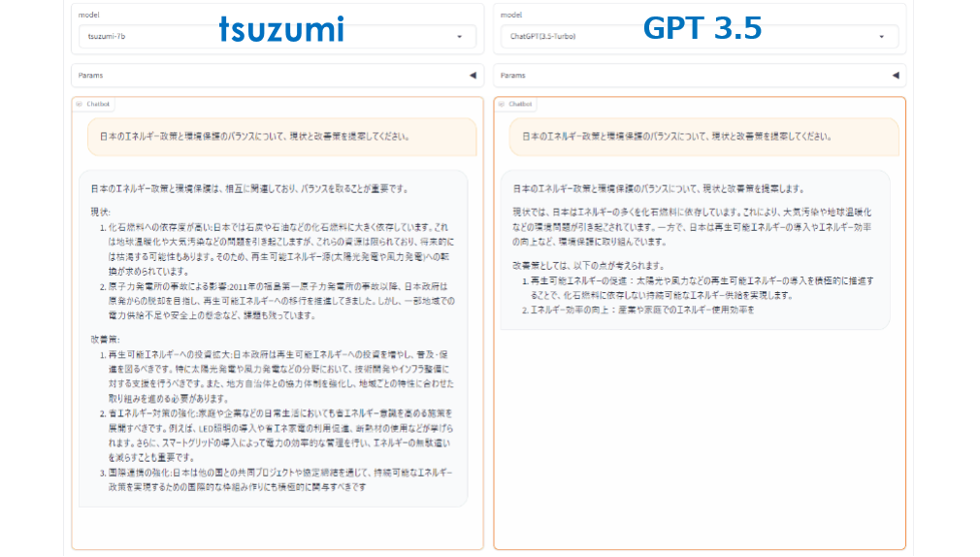Click the list item "再生可能エネルギーの促進"

point(698,288)
